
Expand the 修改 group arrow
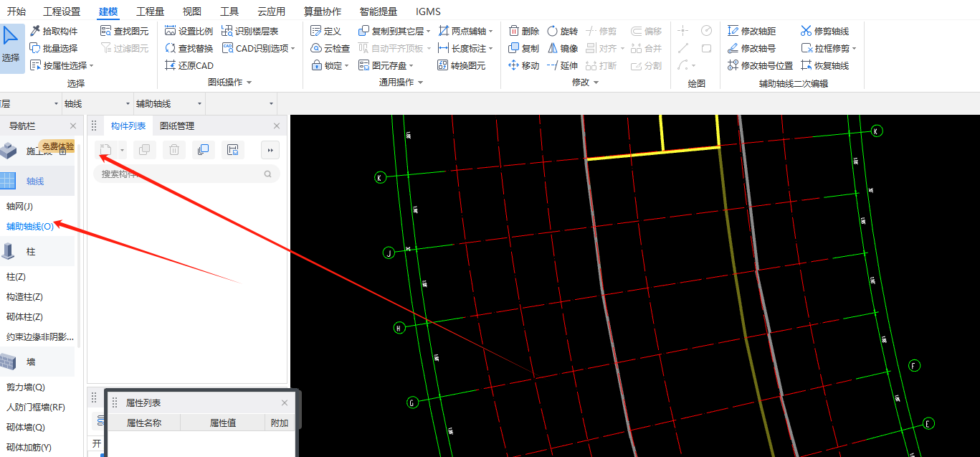pyautogui.click(x=596, y=83)
